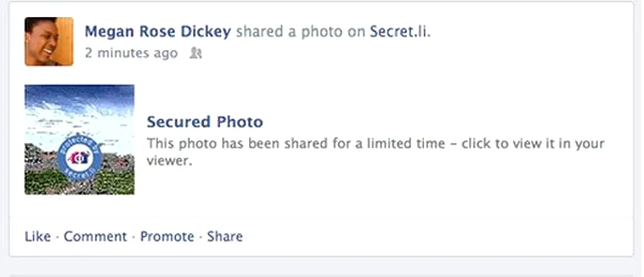
Task: Click the 'shared a photo on' text
Action: pos(301,32)
